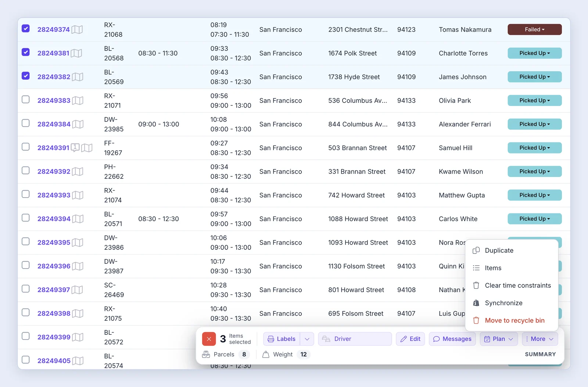Open Picked Up dropdown for Carlos White
The image size is (588, 387).
[535, 219]
